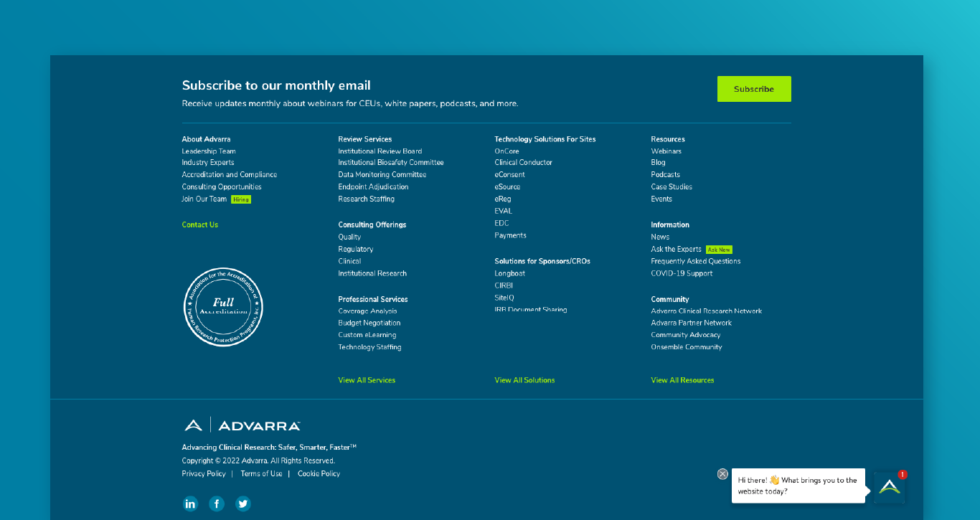Open the Privacy Policy link
This screenshot has width=980, height=520.
pos(204,474)
